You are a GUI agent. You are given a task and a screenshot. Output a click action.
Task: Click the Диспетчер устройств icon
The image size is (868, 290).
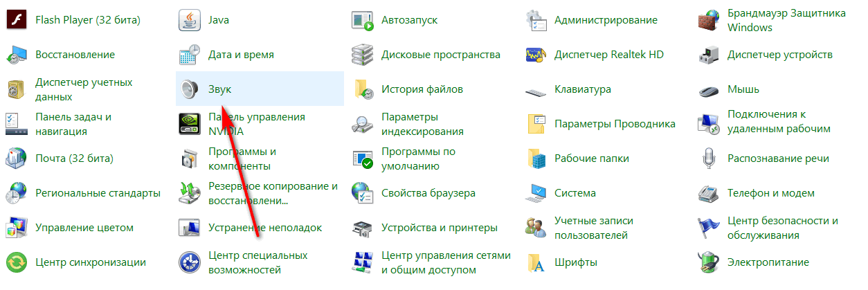(x=708, y=55)
